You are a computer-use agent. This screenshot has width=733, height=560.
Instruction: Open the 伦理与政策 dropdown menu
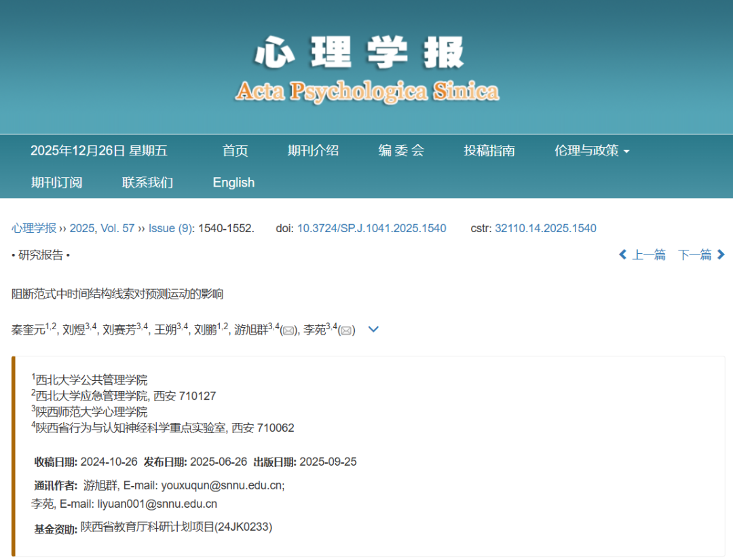(x=591, y=151)
